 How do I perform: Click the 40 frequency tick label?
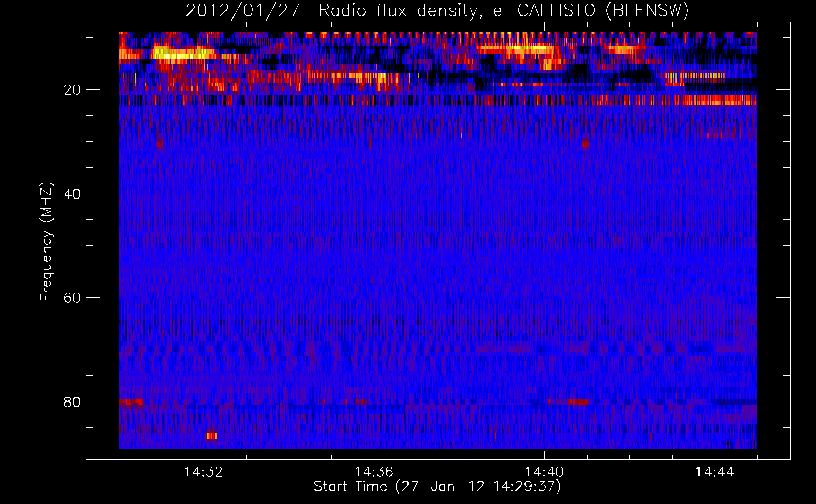72,194
